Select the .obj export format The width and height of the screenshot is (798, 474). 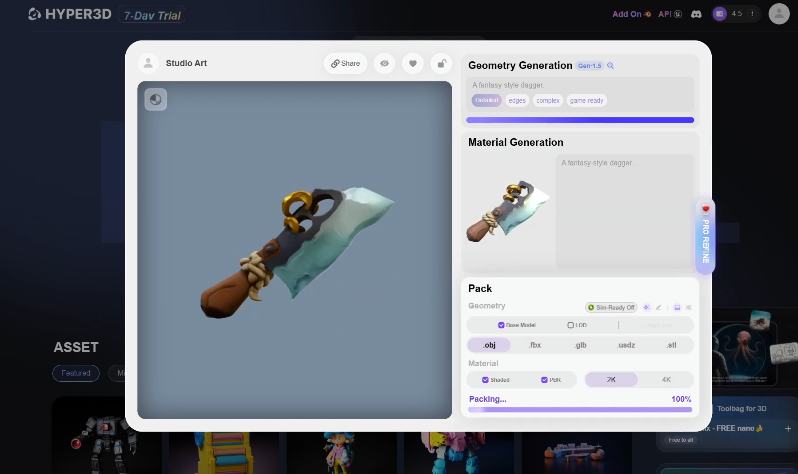point(489,345)
